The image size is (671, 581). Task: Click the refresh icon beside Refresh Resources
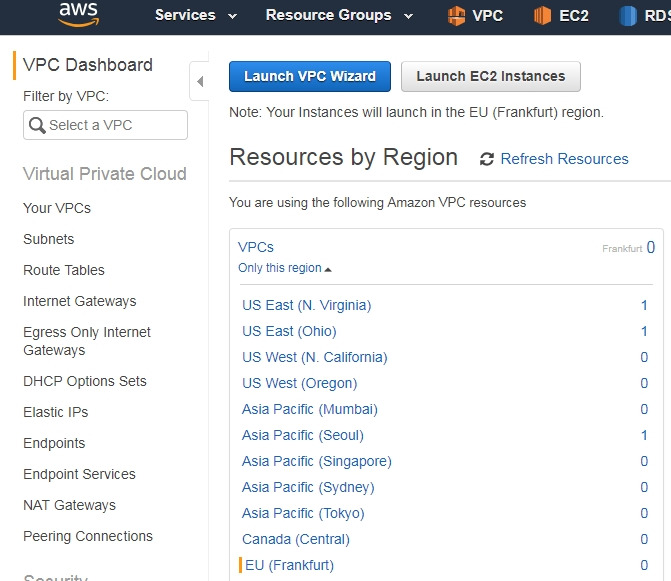[x=487, y=159]
